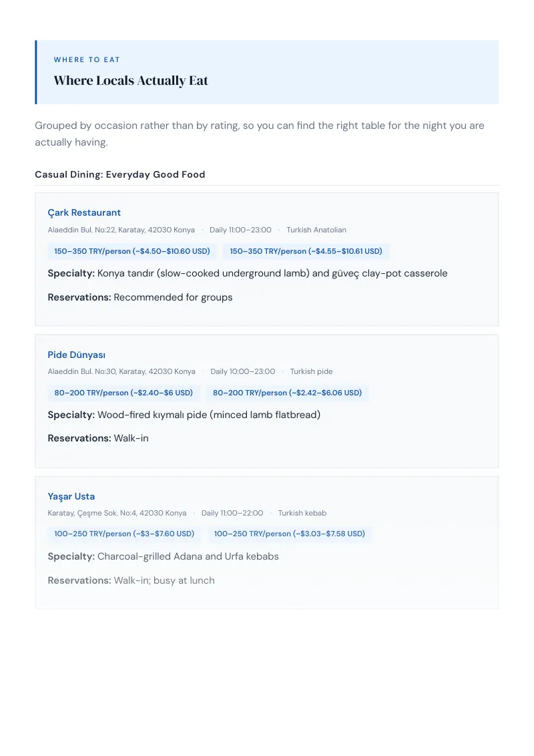Click Pide Dünyası's Alaeddin Bul. No:30 address
The image size is (534, 756).
[121, 372]
